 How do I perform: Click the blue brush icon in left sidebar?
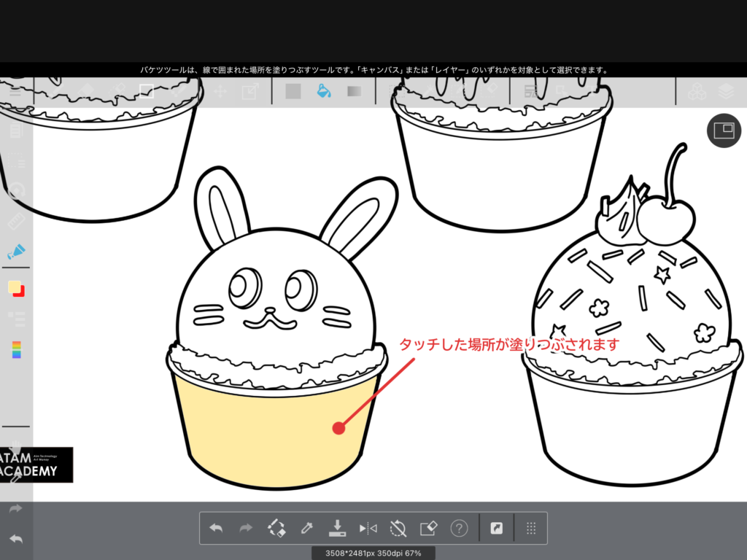[16, 252]
